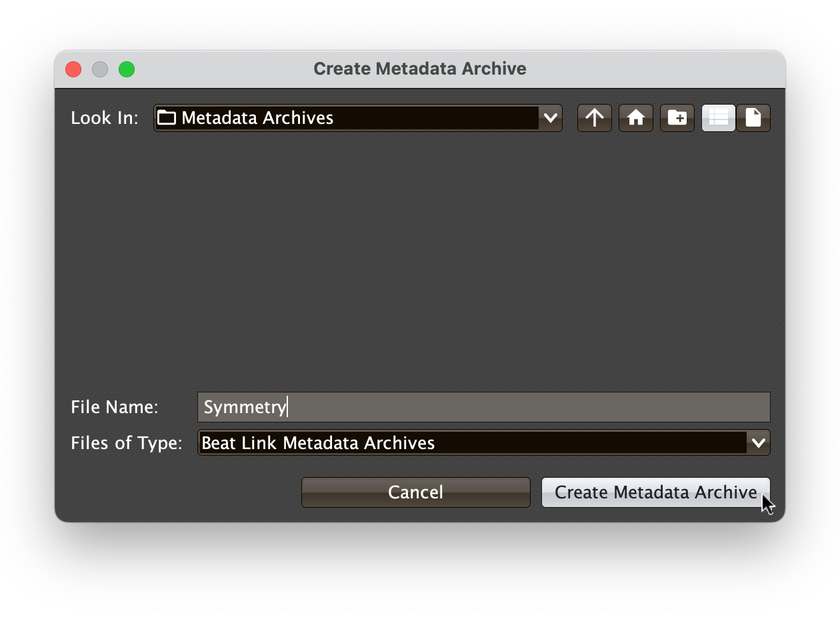This screenshot has height=621, width=840.
Task: Switch to Details view
Action: pyautogui.click(x=753, y=118)
